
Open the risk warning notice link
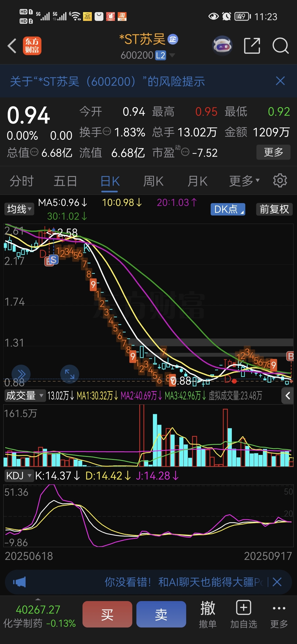[x=108, y=81]
